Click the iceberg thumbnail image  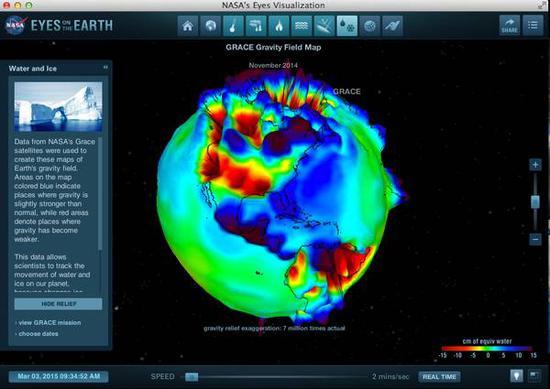coord(58,107)
